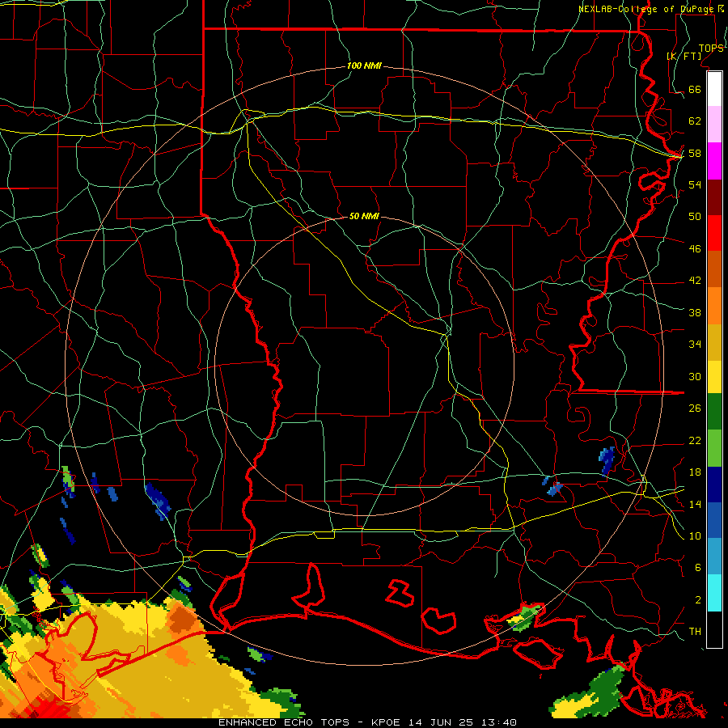Click the '2' scale value

tap(697, 599)
